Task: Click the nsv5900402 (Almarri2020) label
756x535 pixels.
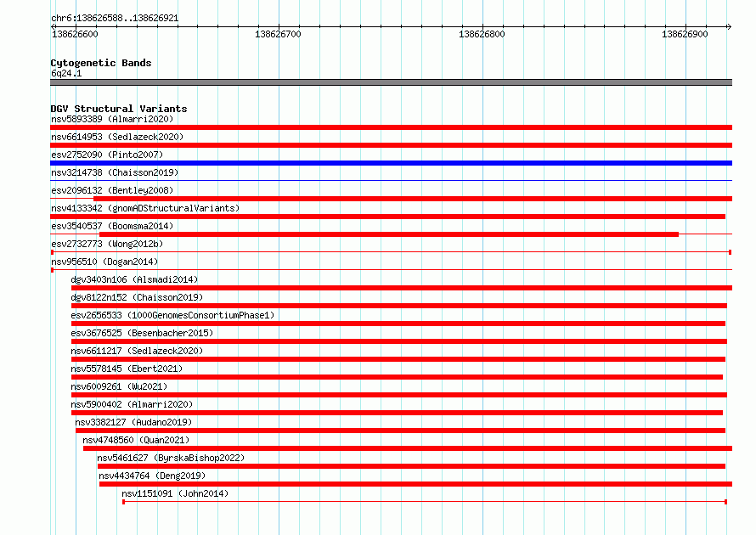Action: pos(132,404)
